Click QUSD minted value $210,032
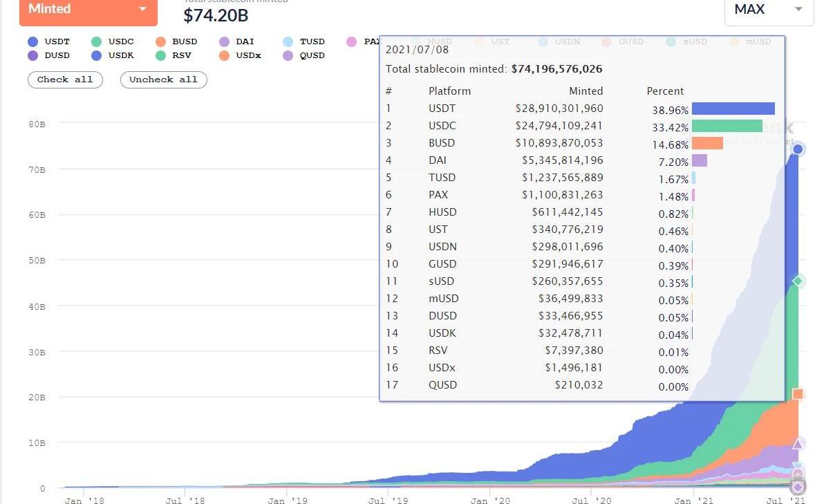Image resolution: width=815 pixels, height=504 pixels. [x=579, y=385]
